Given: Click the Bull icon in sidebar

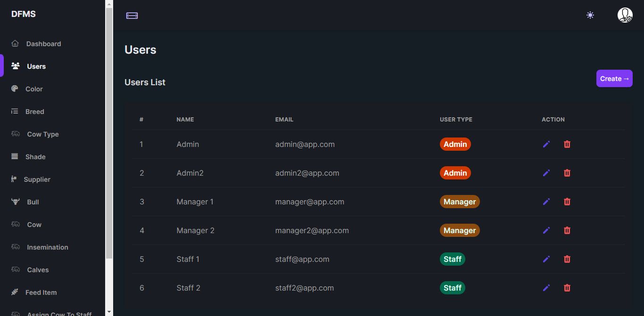Looking at the screenshot, I should pyautogui.click(x=16, y=202).
